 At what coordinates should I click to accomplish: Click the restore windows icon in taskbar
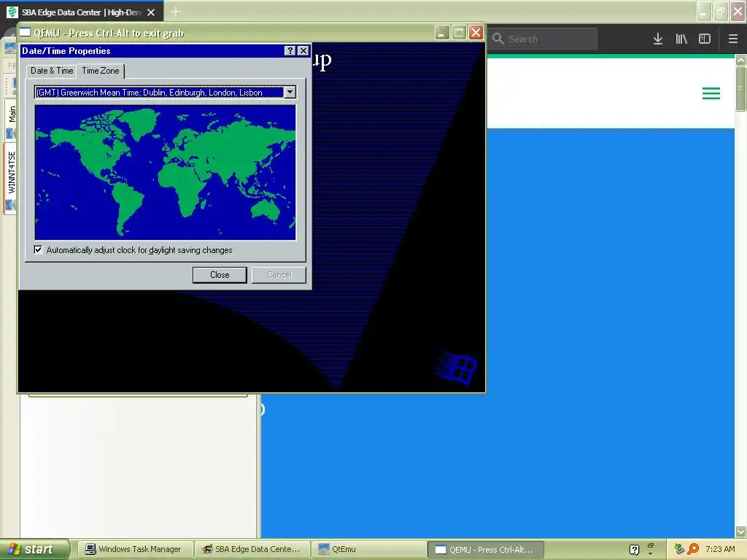coord(650,545)
